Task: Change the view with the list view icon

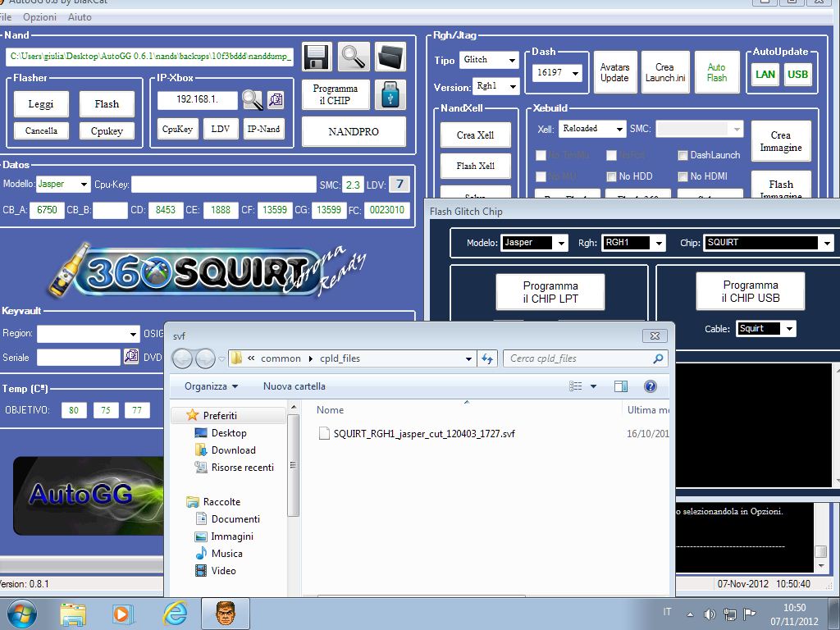Action: tap(575, 386)
